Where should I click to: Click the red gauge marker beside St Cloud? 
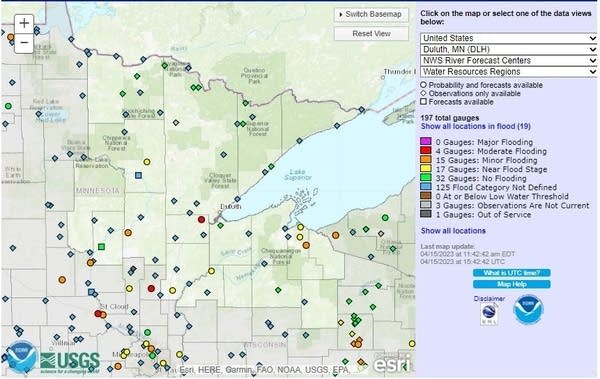point(98,314)
